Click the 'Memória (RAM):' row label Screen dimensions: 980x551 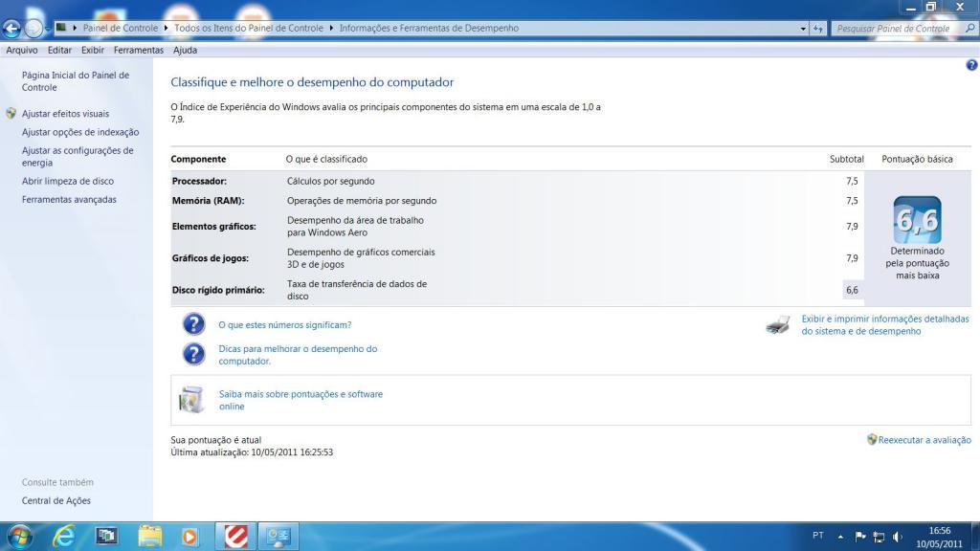(x=208, y=201)
